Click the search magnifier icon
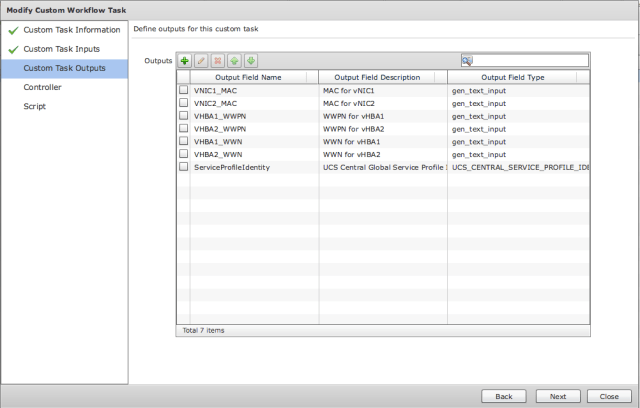640x408 pixels. tap(467, 61)
